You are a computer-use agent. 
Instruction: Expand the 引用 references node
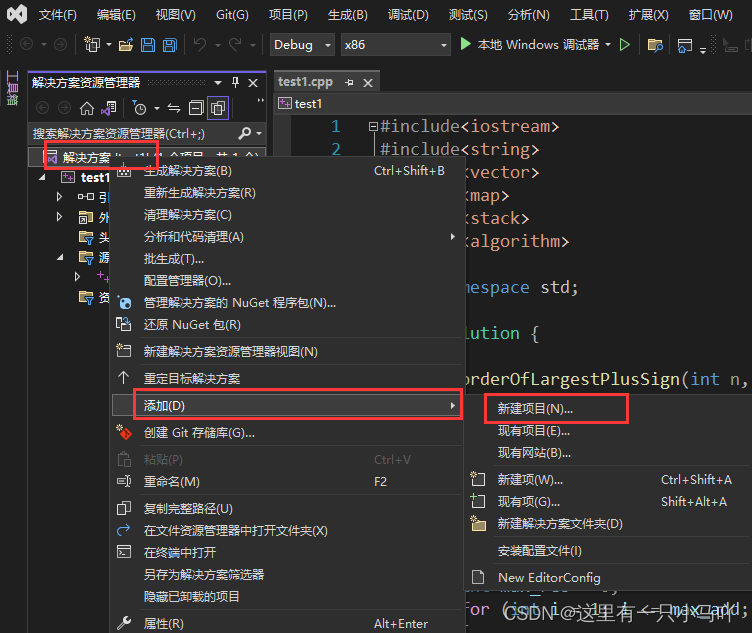point(59,197)
